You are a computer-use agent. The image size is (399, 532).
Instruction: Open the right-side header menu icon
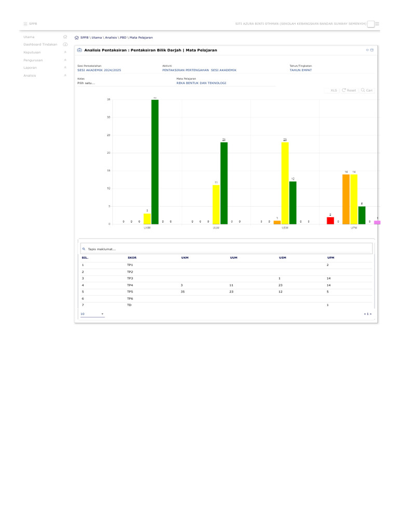point(377,24)
